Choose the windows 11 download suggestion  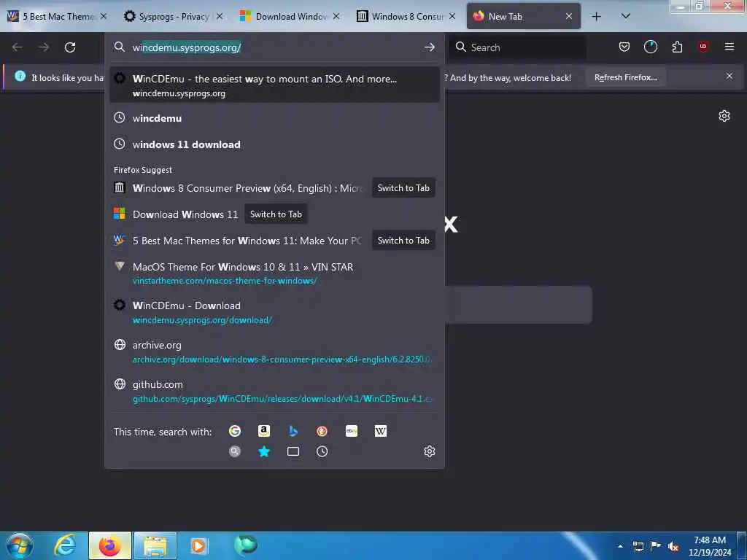[x=274, y=144]
